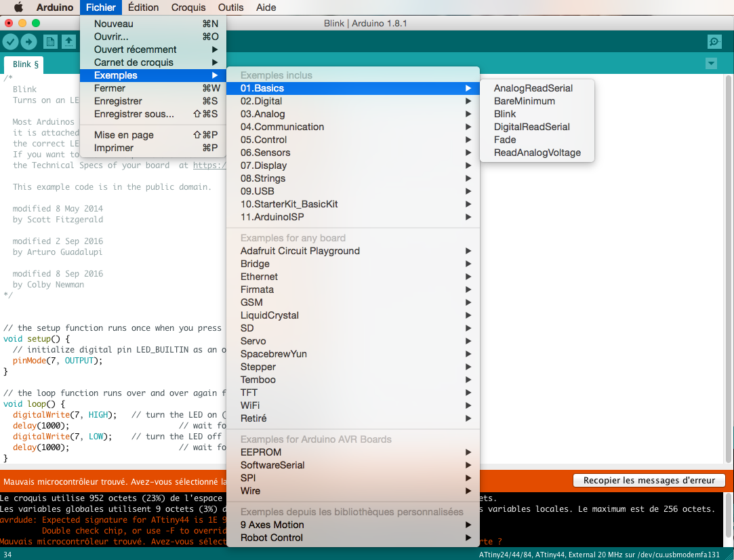Expand the TFT library examples
This screenshot has height=560, width=734.
[353, 393]
